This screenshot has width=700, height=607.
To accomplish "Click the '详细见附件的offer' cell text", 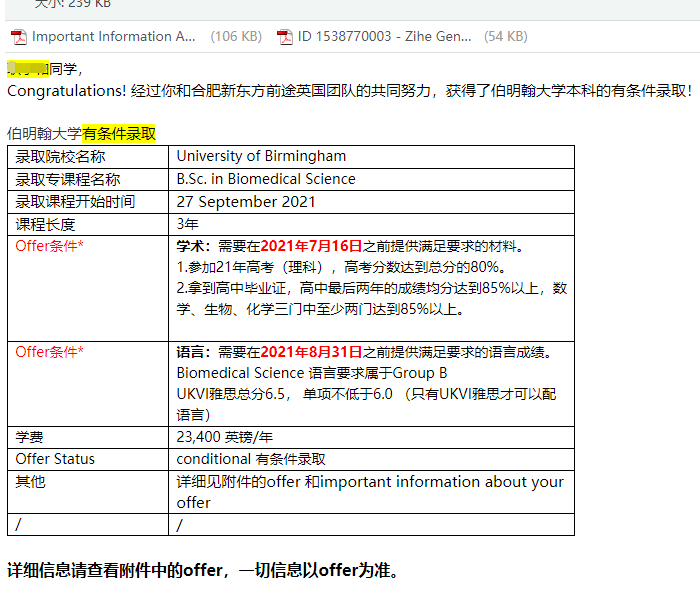I will [x=370, y=492].
